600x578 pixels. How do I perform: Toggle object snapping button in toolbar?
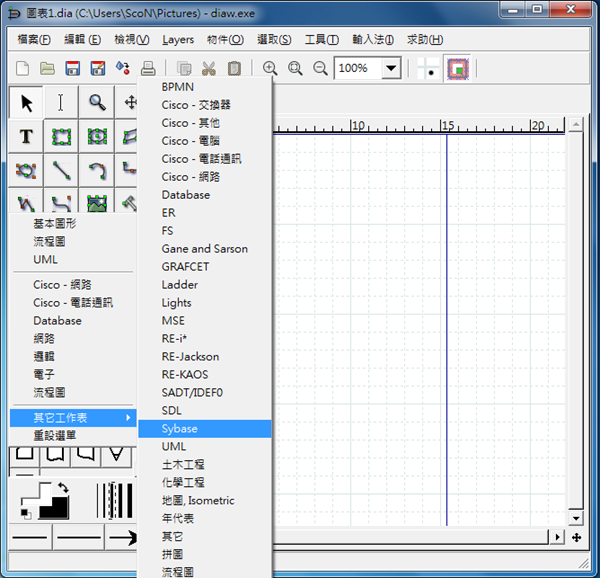point(458,69)
